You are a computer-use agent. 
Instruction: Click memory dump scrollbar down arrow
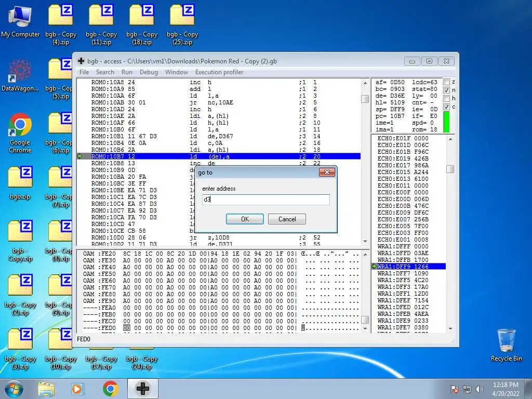pyautogui.click(x=365, y=328)
